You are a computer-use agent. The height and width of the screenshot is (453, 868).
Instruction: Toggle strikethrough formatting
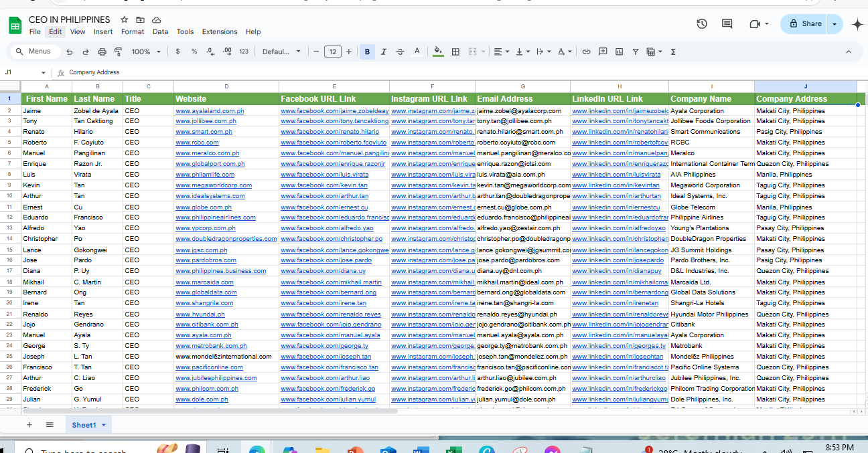(x=401, y=52)
